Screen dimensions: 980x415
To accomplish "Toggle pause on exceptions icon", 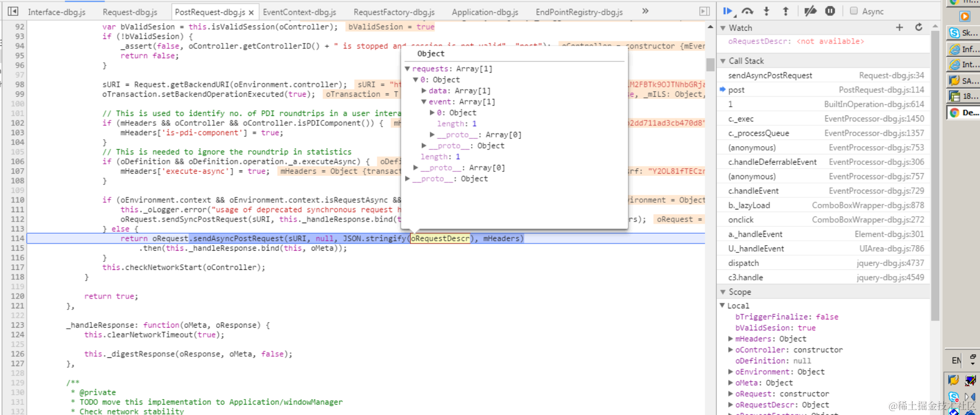I will click(830, 11).
